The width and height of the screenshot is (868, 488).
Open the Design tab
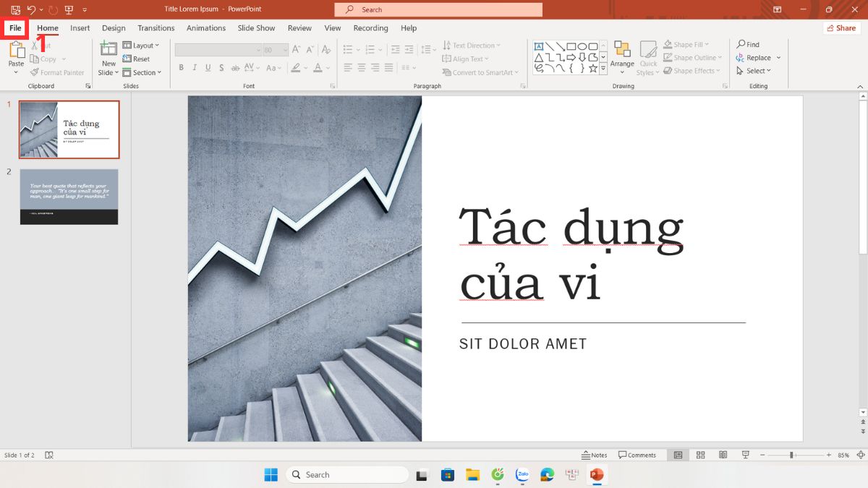tap(114, 28)
